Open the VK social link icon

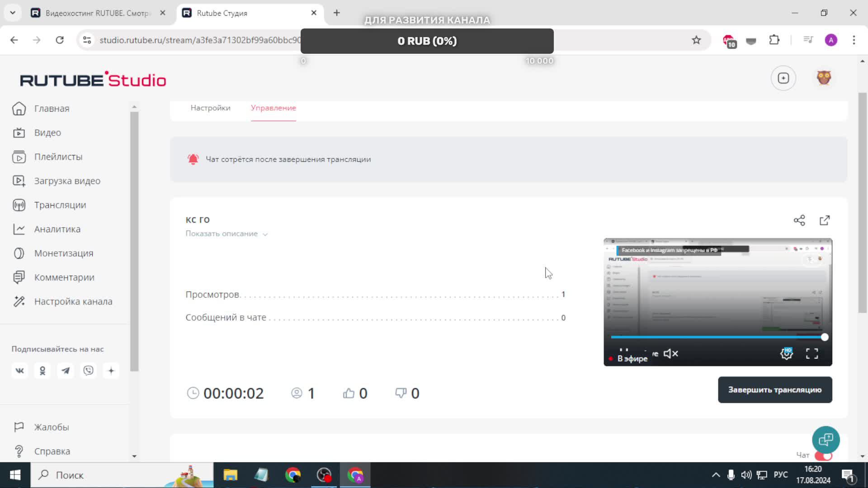click(x=19, y=371)
